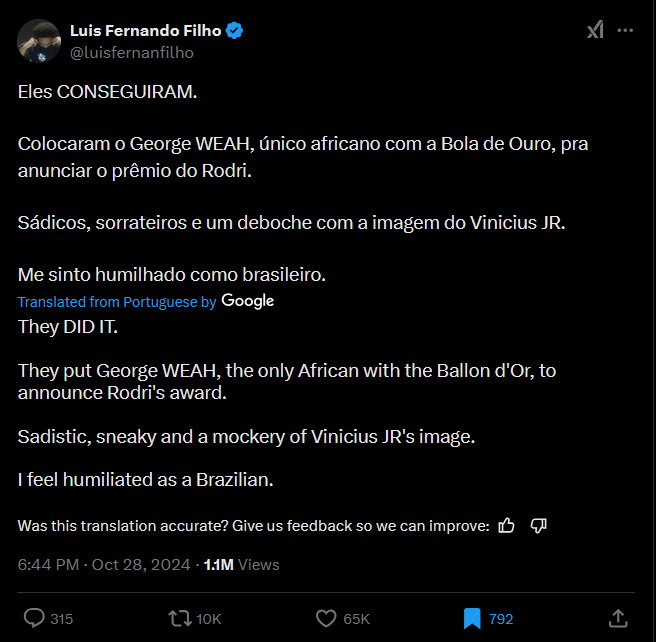The image size is (656, 642).
Task: View the 1.1M Views count
Action: point(241,564)
